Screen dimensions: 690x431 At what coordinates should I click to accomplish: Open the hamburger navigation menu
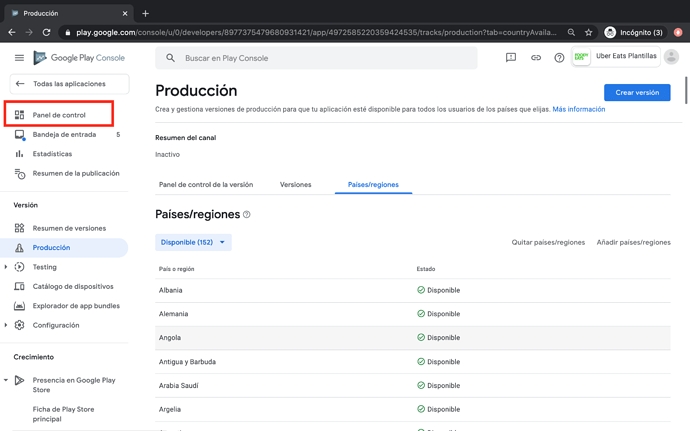tap(19, 58)
